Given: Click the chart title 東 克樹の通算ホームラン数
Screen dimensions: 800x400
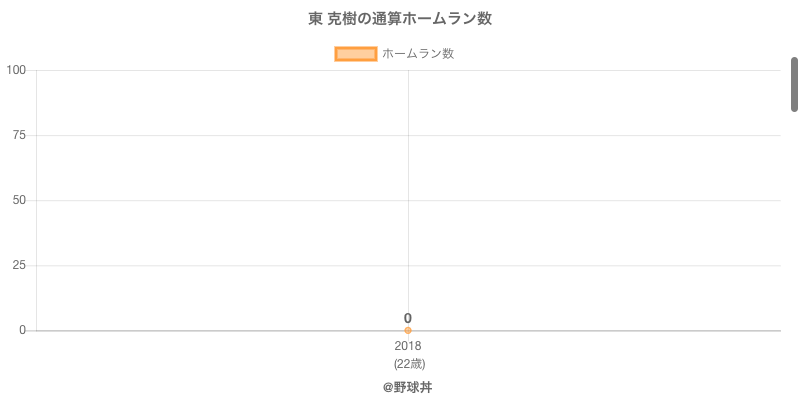Looking at the screenshot, I should 400,19.
